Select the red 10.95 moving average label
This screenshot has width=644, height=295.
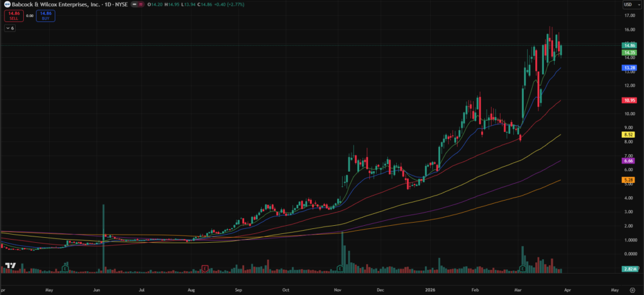630,100
